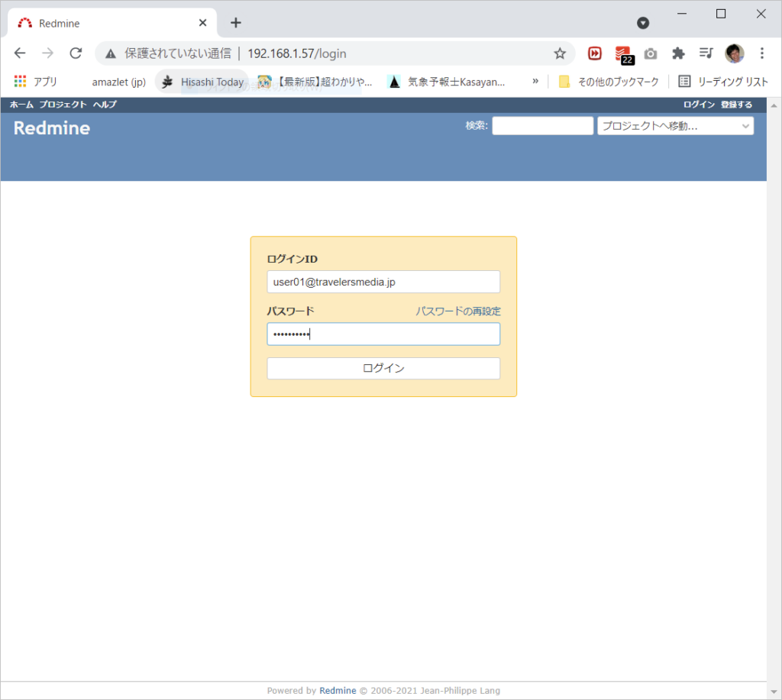Open the Chrome three-dot menu

click(761, 53)
